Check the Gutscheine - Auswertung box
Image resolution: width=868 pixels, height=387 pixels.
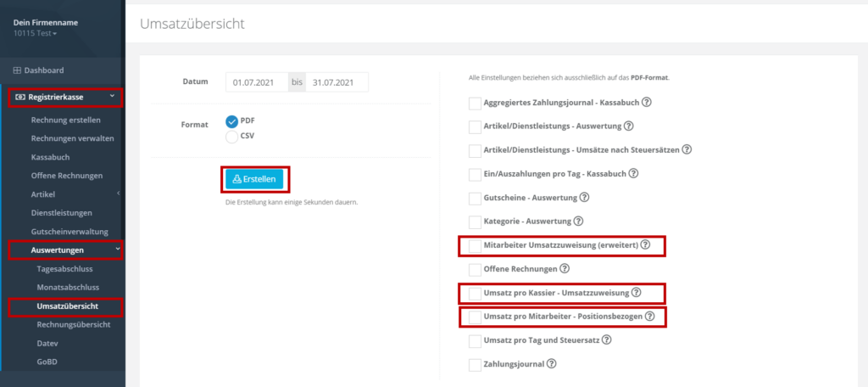(x=475, y=199)
